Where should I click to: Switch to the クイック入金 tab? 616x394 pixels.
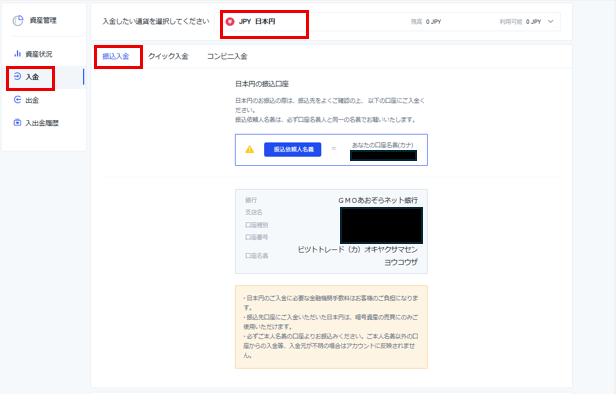pyautogui.click(x=168, y=56)
